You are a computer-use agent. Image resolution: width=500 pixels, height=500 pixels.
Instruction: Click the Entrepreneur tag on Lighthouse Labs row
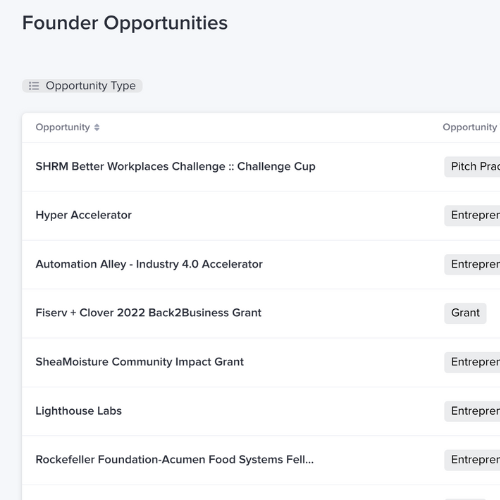coord(472,411)
